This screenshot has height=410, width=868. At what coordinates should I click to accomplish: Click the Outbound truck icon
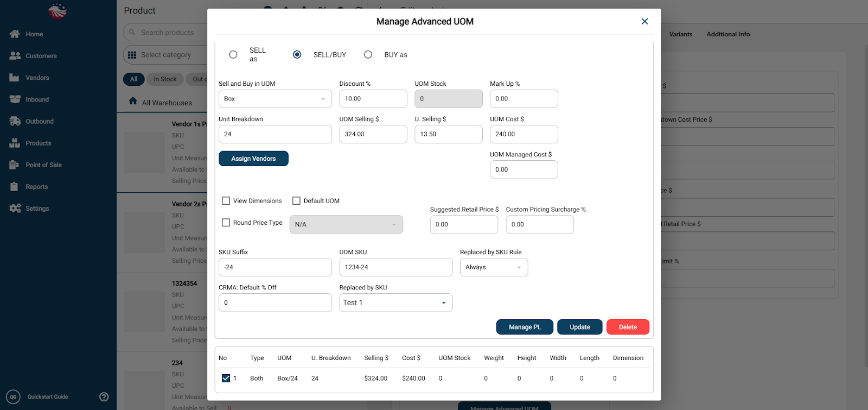[x=15, y=121]
